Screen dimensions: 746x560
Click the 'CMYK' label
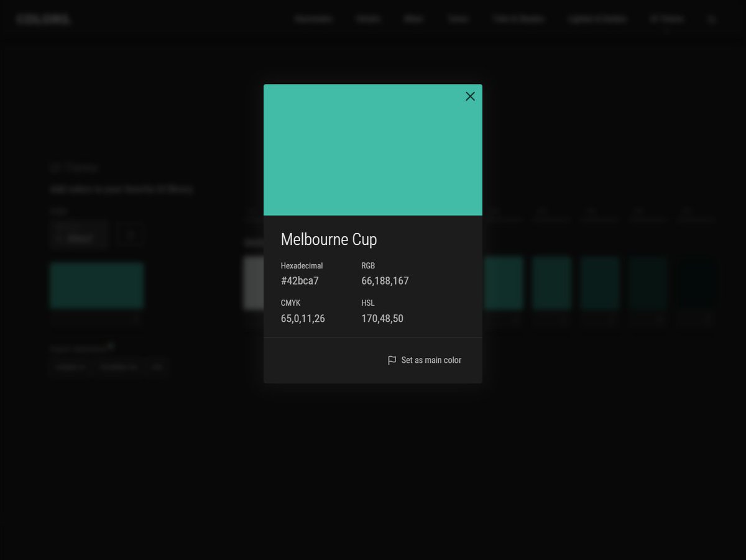(290, 303)
